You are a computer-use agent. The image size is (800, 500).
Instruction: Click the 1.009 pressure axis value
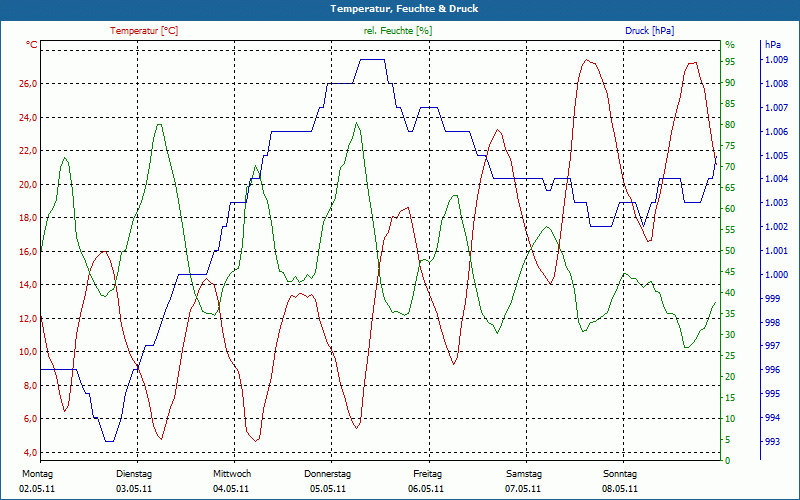click(776, 60)
